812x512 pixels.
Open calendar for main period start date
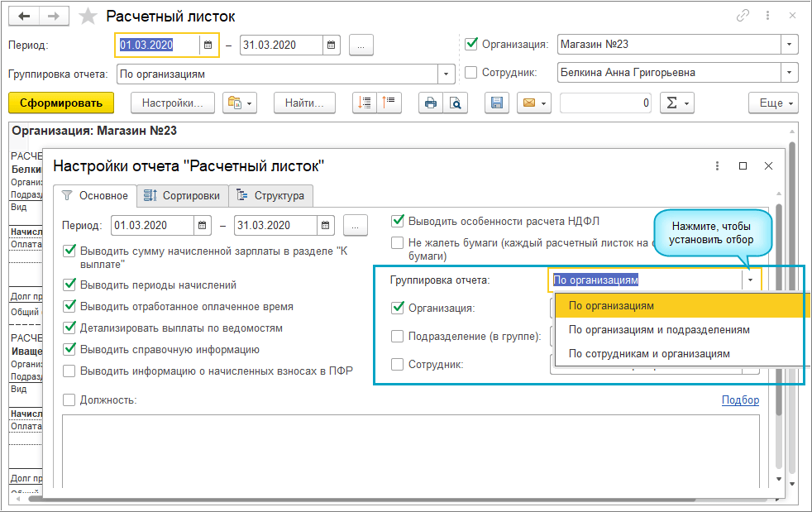208,45
